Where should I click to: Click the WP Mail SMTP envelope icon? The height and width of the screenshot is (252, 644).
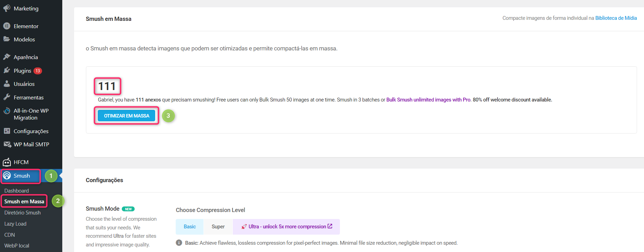click(7, 144)
